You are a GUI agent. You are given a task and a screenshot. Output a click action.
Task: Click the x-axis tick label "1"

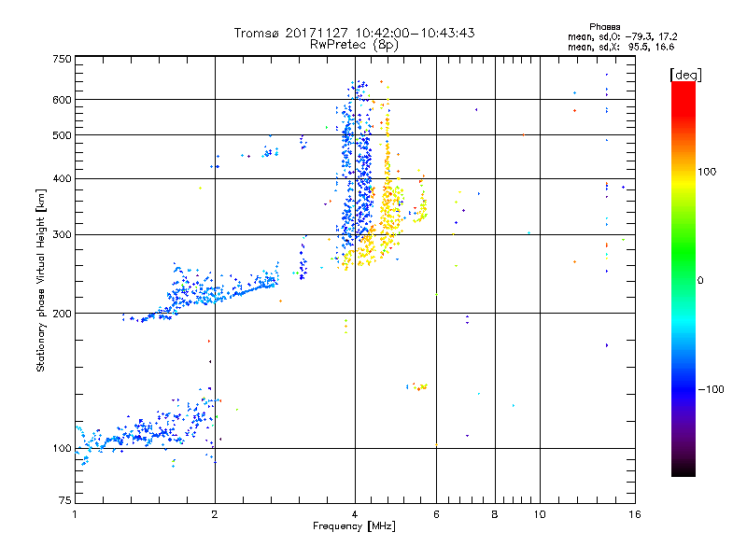[76, 514]
